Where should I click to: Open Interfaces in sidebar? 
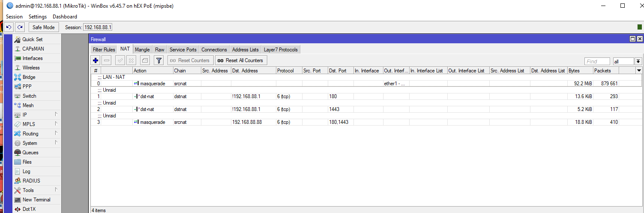(x=36, y=58)
